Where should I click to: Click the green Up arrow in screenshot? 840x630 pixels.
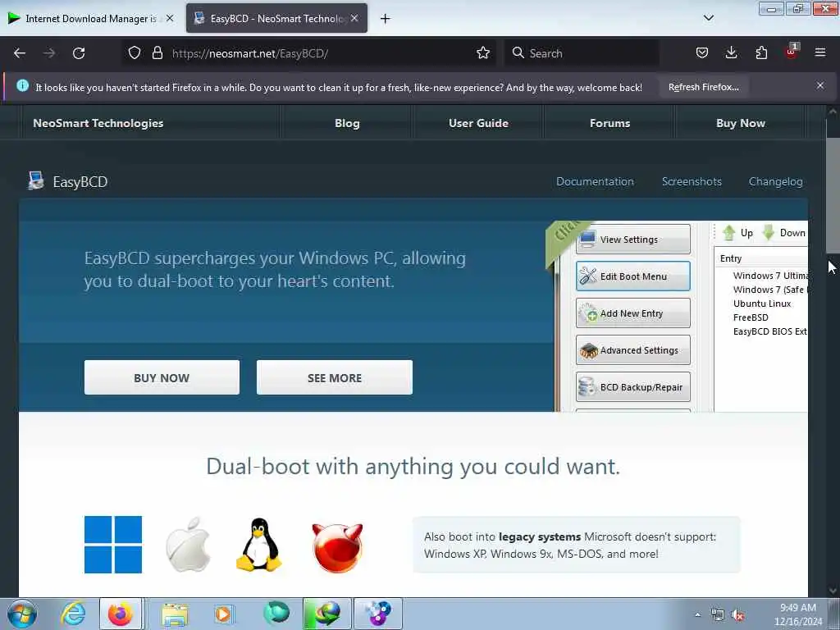click(x=728, y=233)
